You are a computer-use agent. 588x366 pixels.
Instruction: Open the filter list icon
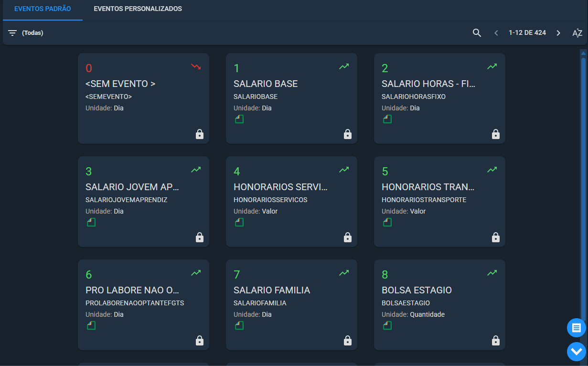click(x=12, y=33)
